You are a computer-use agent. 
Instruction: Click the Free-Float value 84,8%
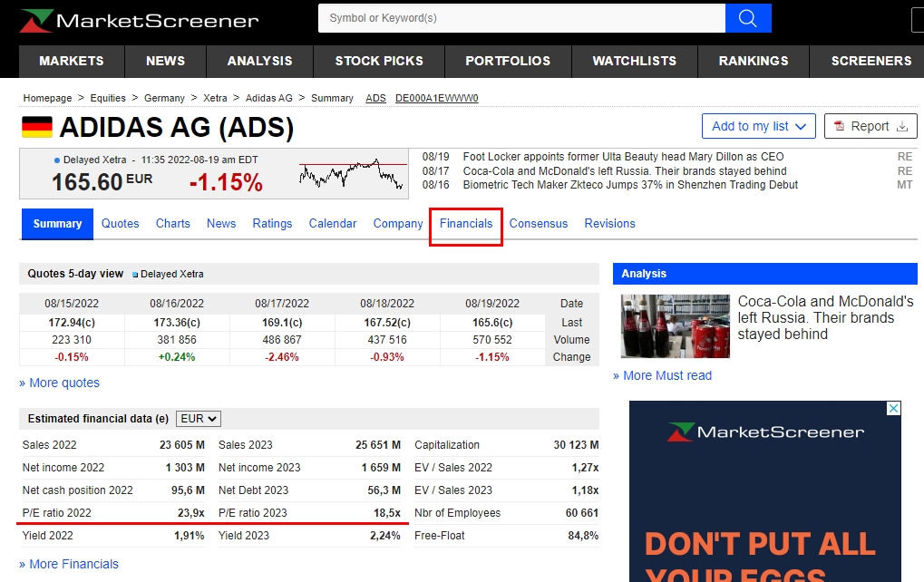tap(583, 536)
